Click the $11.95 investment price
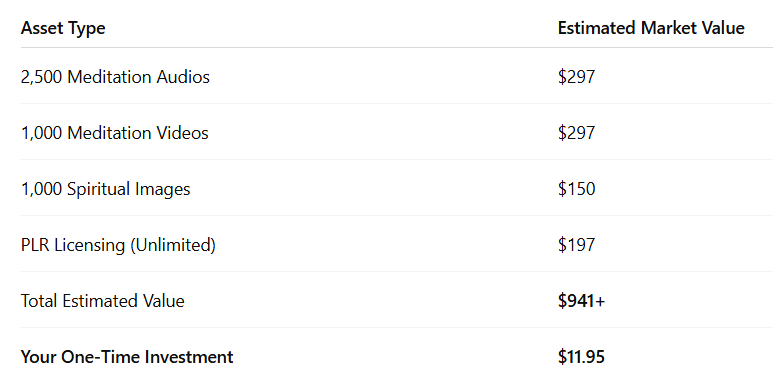773x390 pixels. pos(581,357)
